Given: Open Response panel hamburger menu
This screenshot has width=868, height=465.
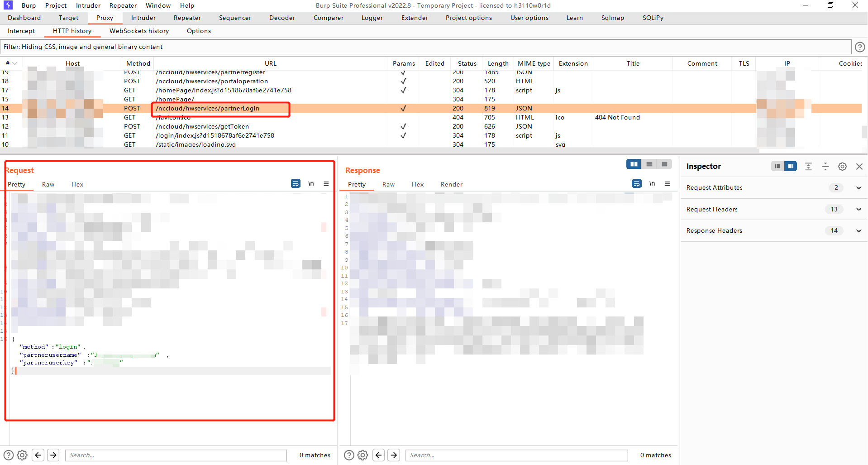Looking at the screenshot, I should (x=667, y=183).
